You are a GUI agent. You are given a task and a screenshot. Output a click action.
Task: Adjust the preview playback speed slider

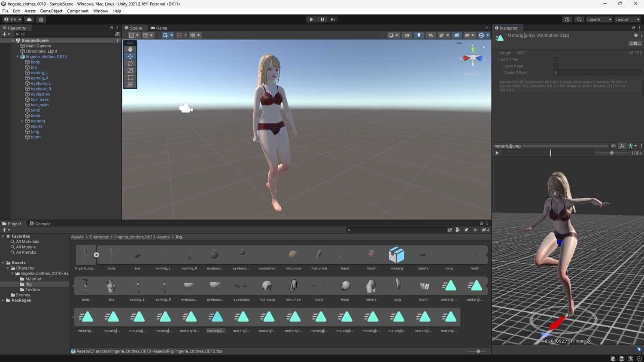pyautogui.click(x=612, y=153)
